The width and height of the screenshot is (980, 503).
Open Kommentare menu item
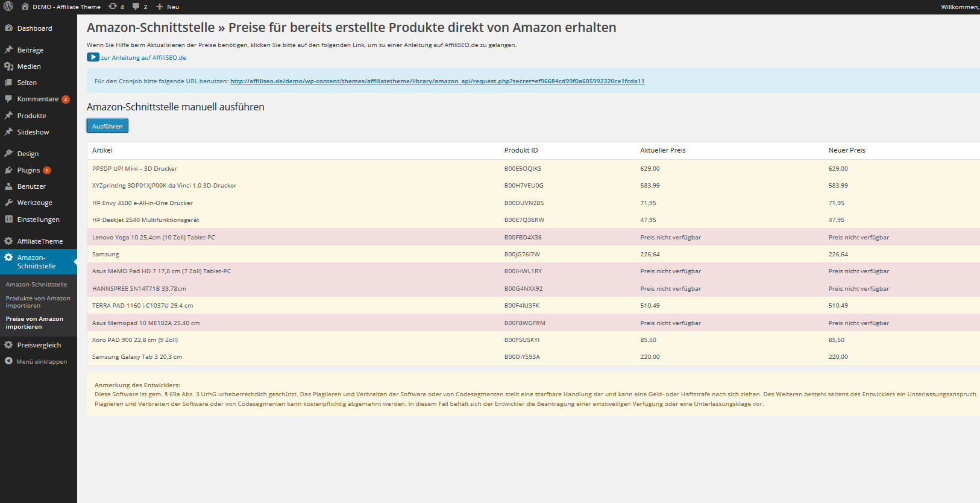[39, 99]
